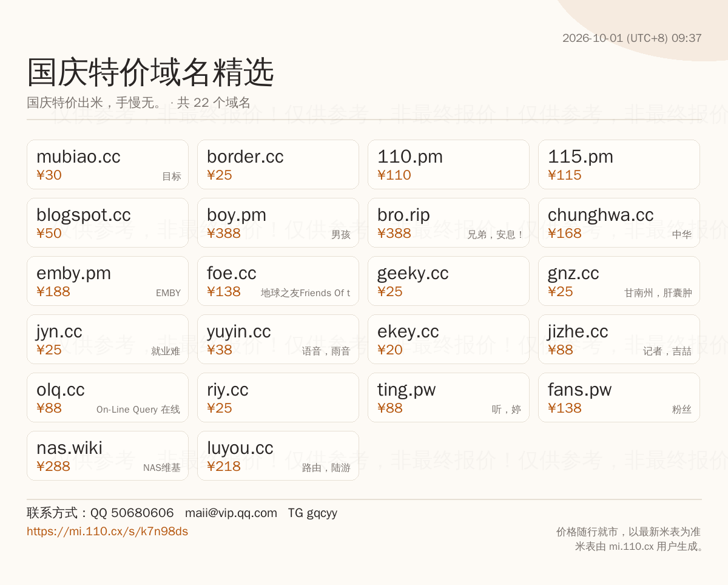The image size is (728, 585).
Task: Click the ¥50 price of blogspot.cc
Action: point(49,233)
